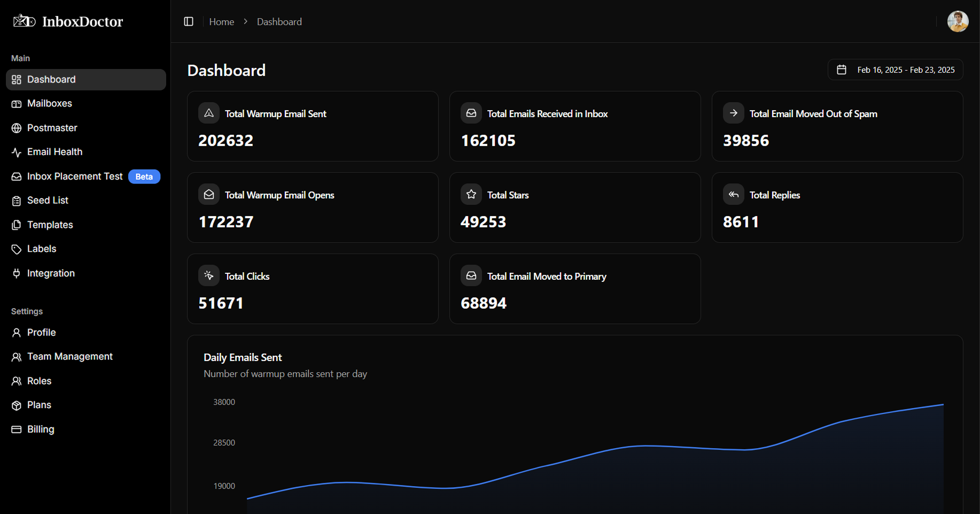
Task: Click the arrow icon on Moved Out of Spam card
Action: tap(733, 113)
